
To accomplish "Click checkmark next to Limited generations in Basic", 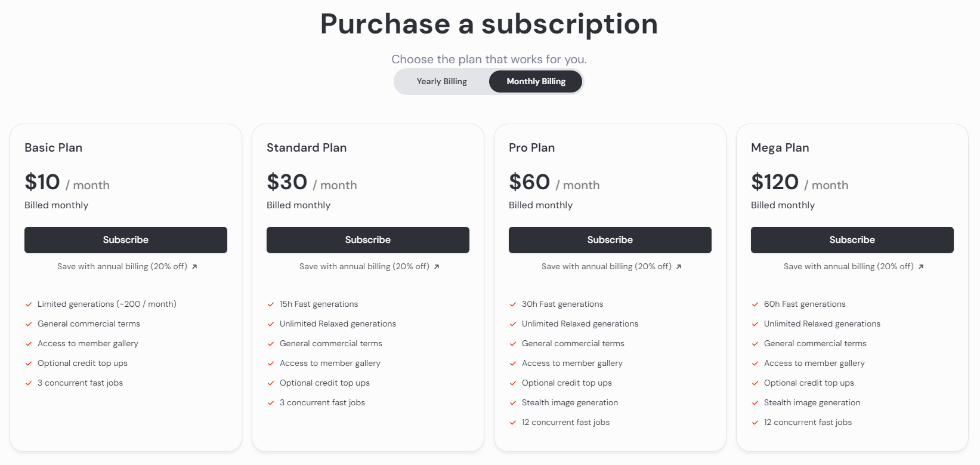I will click(29, 304).
